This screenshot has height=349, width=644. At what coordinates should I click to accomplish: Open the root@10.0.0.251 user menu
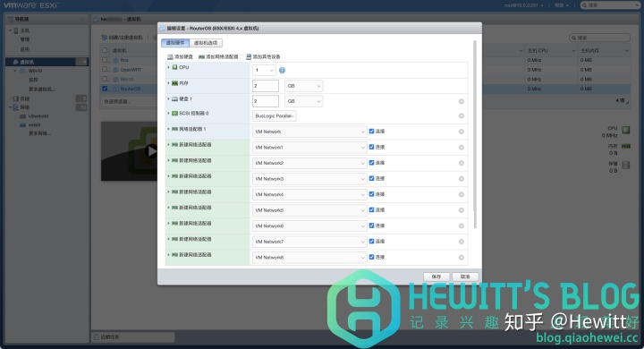coord(524,5)
